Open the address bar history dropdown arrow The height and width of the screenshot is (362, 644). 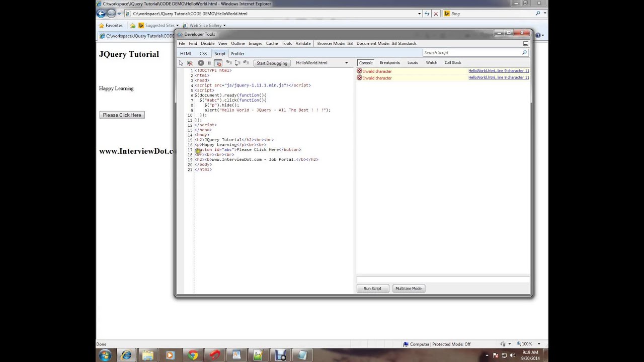[x=419, y=14]
